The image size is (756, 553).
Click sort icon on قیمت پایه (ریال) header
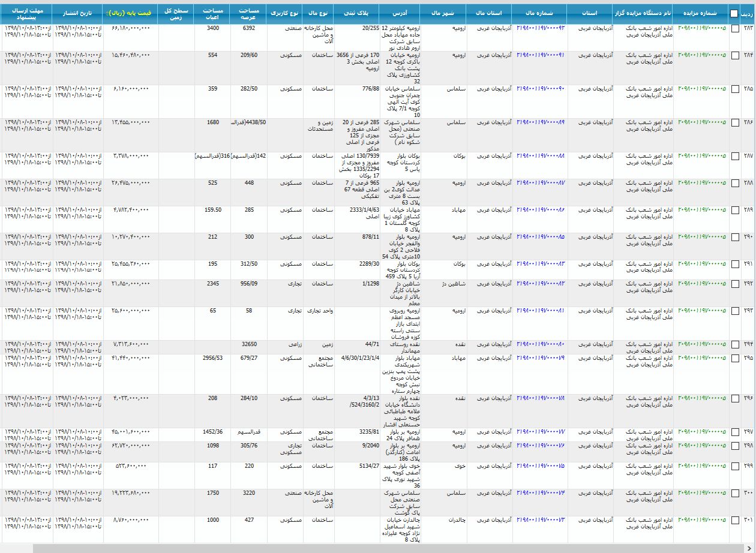point(106,13)
